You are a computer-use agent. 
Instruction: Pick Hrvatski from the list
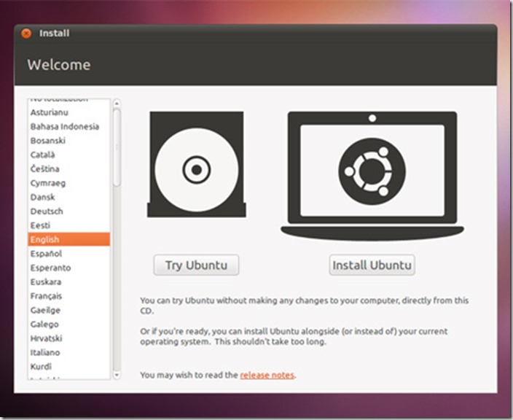(69, 338)
